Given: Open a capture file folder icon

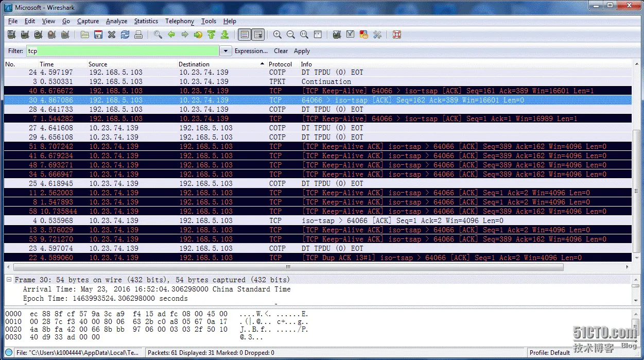Looking at the screenshot, I should click(x=85, y=35).
